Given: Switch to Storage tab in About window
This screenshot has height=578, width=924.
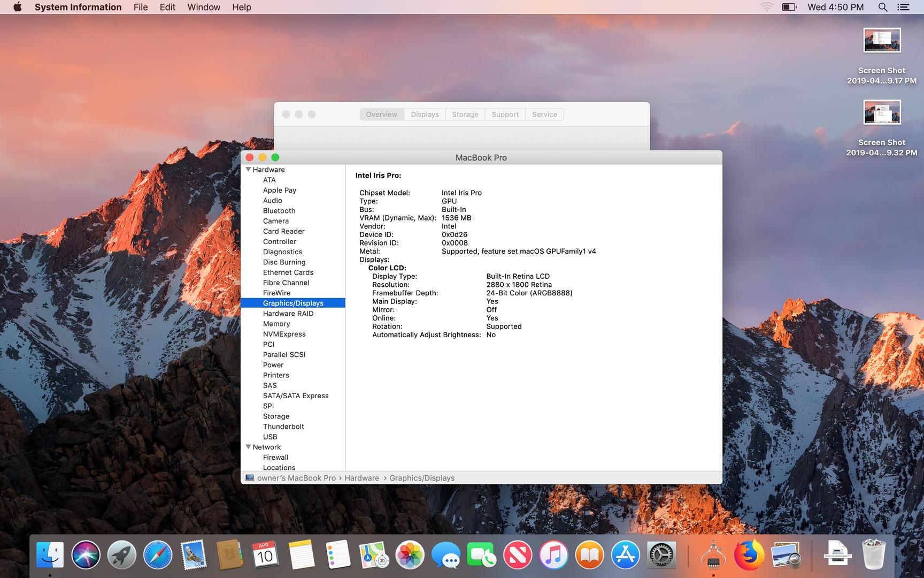Looking at the screenshot, I should [465, 115].
